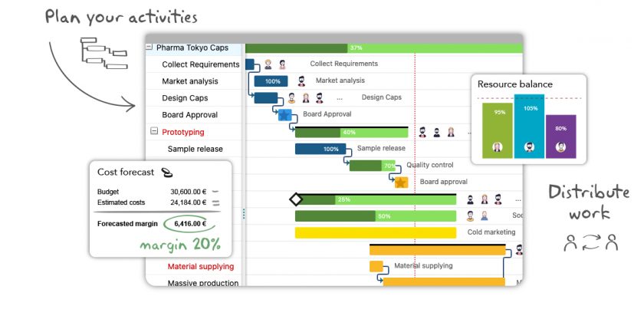The image size is (644, 319).
Task: Click avatar in the 95% resource bar
Action: pos(498,146)
